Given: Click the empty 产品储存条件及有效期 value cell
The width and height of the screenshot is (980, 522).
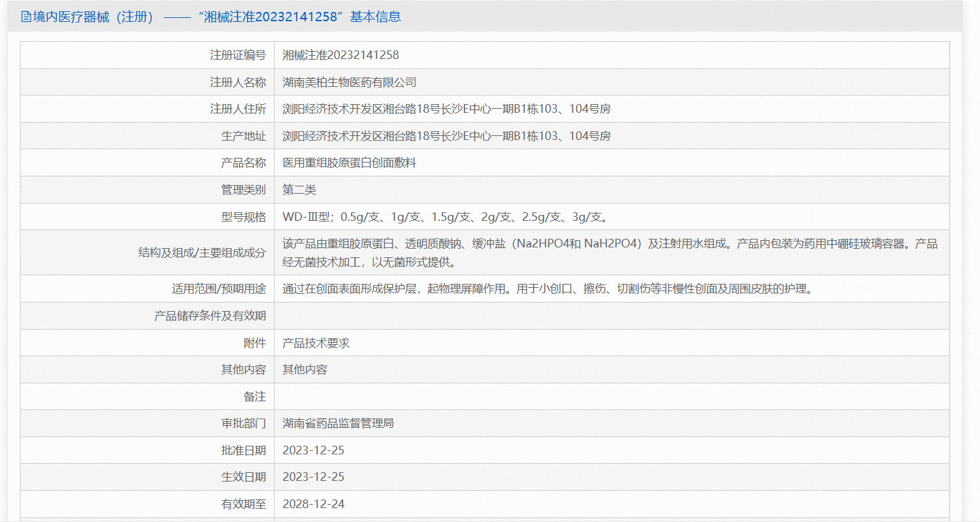Looking at the screenshot, I should [x=611, y=316].
